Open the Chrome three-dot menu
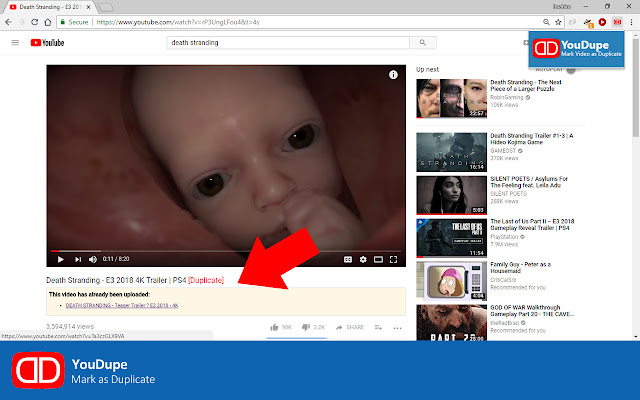This screenshot has height=400, width=640. (x=631, y=22)
